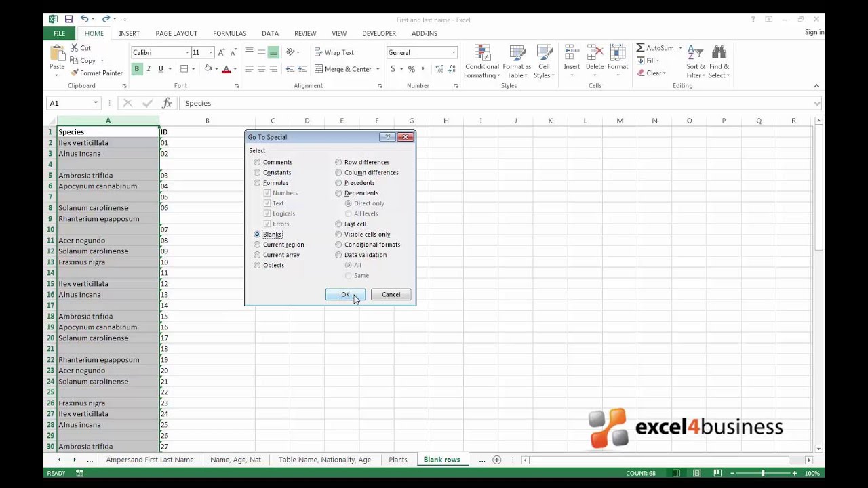868x488 pixels.
Task: Select the Row differences radio option
Action: [x=338, y=162]
